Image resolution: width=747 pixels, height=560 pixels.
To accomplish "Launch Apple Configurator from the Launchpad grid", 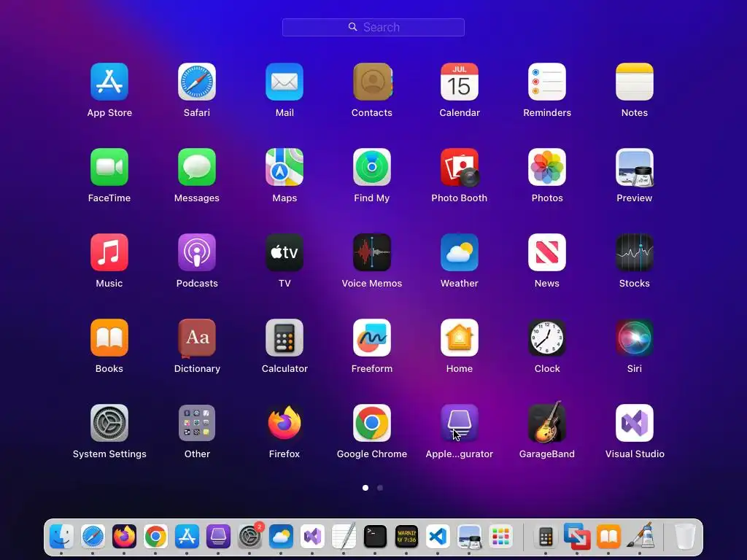I will tap(460, 423).
